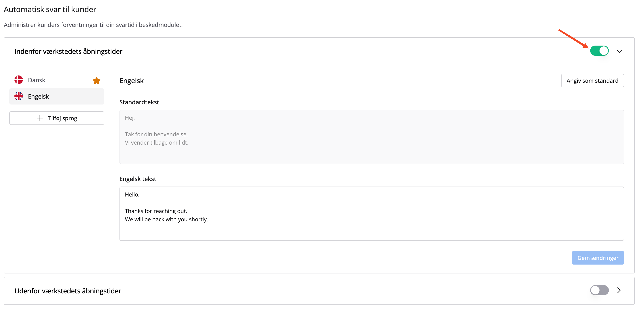This screenshot has width=644, height=315.
Task: Save with the Gem ændringer button
Action: coord(597,258)
